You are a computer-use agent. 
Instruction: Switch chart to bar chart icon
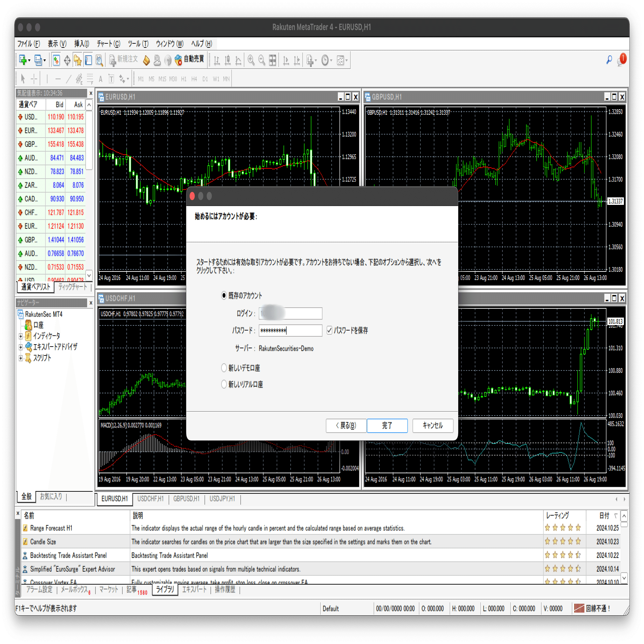(216, 60)
